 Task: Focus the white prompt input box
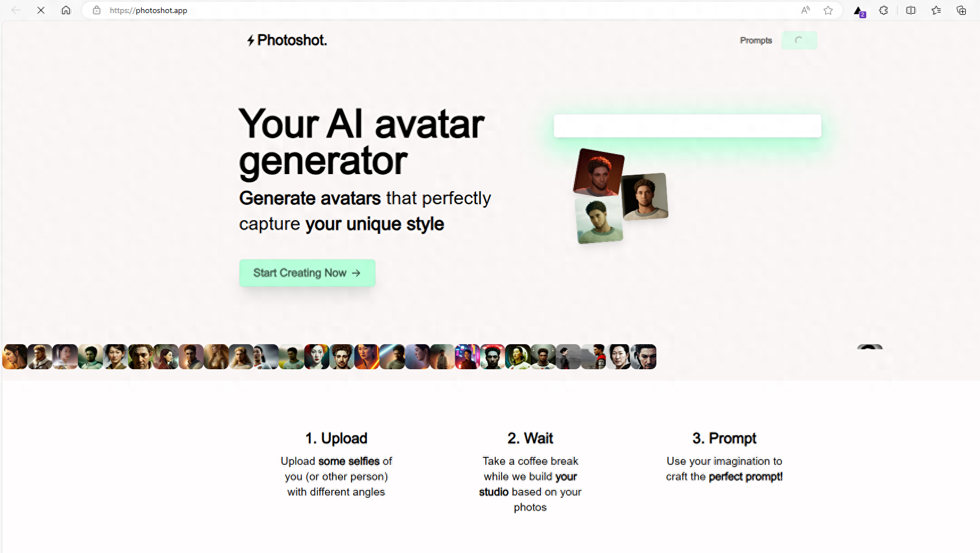coord(687,126)
